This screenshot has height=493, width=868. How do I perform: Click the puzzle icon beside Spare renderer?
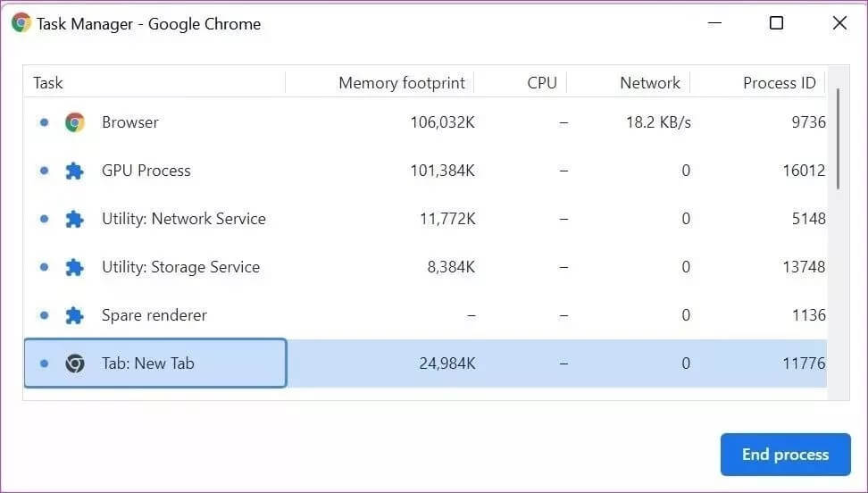[75, 315]
